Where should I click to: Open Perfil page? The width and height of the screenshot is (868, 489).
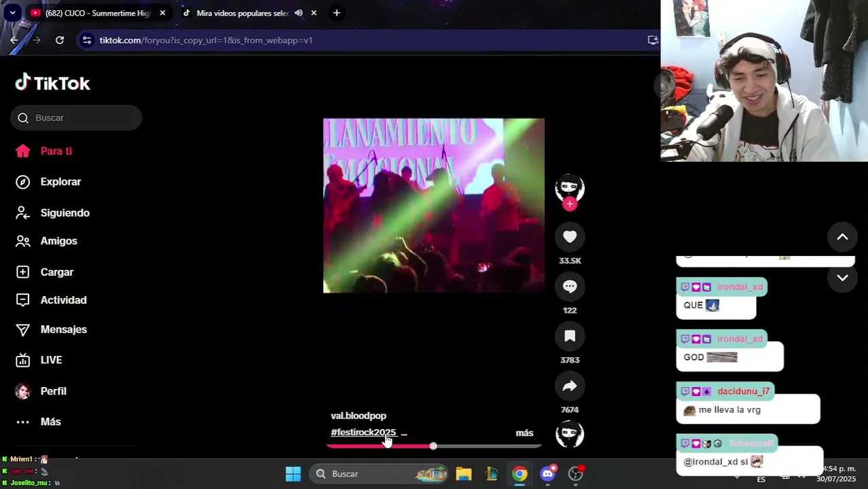[41, 391]
